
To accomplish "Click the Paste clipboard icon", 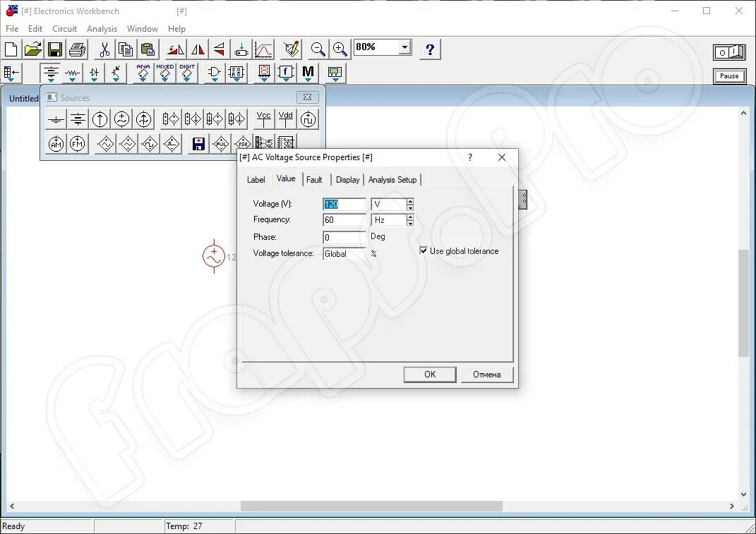I will tap(148, 49).
